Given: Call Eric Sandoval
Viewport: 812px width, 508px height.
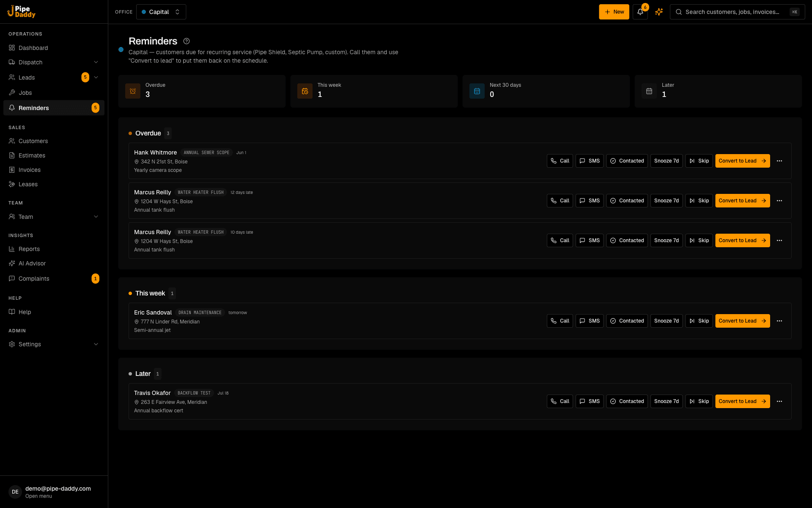Looking at the screenshot, I should click(x=560, y=321).
